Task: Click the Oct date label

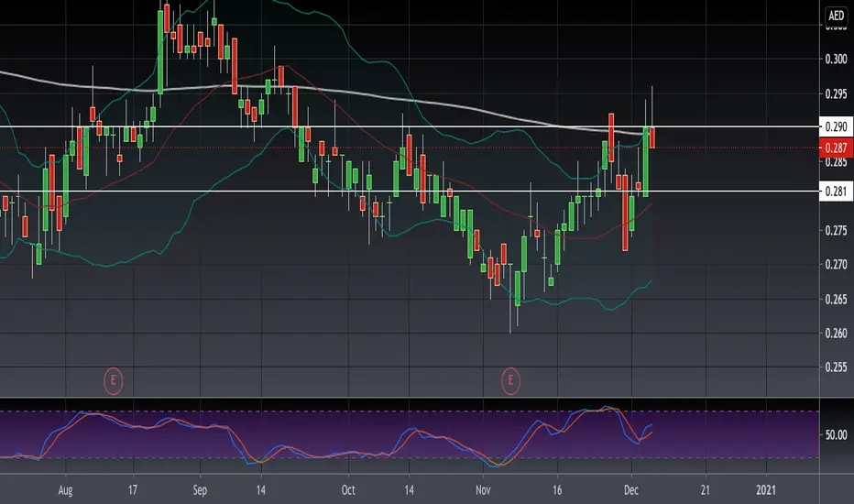Action: pos(348,490)
